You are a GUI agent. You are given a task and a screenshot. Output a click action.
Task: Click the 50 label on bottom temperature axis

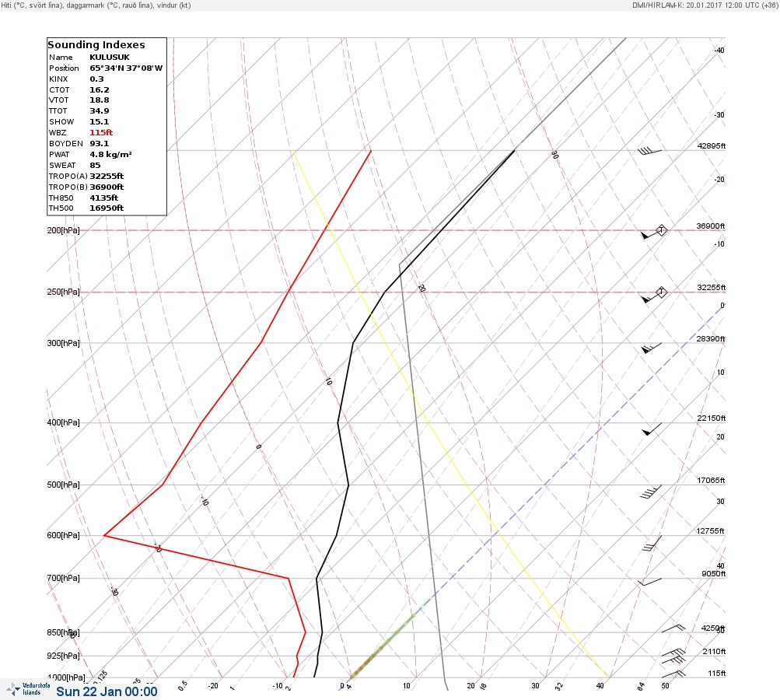[x=665, y=685]
